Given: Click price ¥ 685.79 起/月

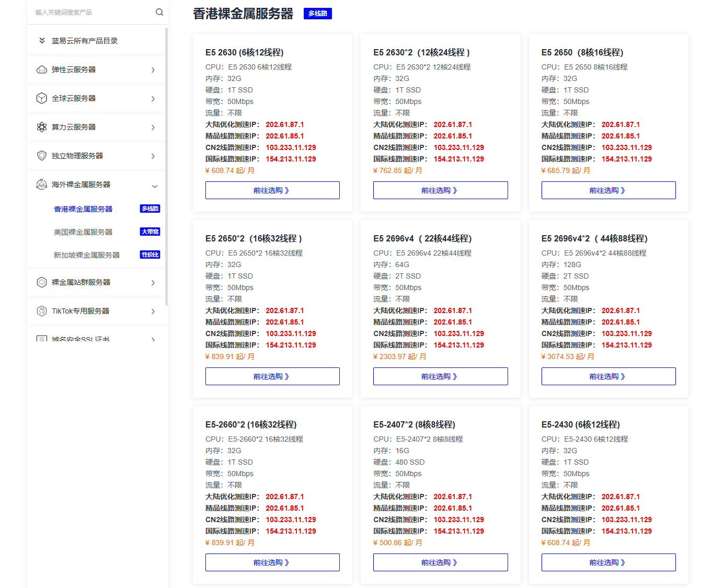Looking at the screenshot, I should coord(566,170).
